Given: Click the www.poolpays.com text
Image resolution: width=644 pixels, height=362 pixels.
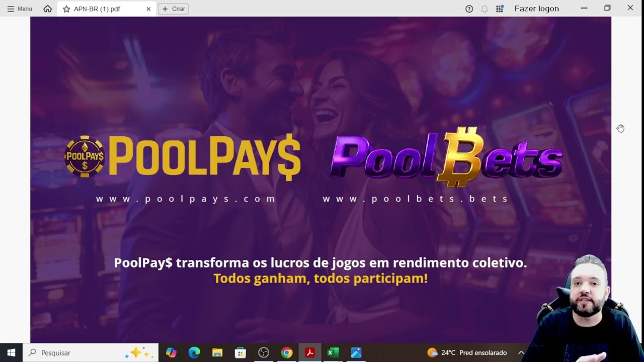Looking at the screenshot, I should tap(186, 199).
